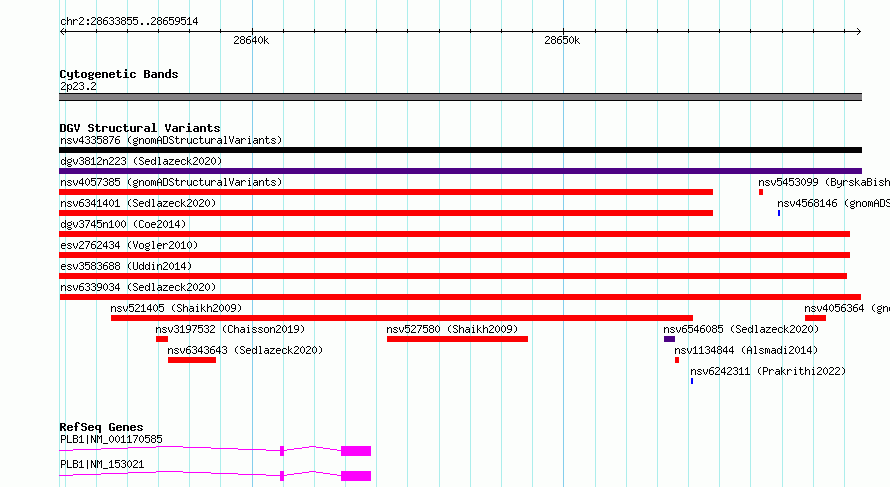Click the nsv6242311 Prakrithi2022 blue marker
890x487 pixels.
(x=692, y=381)
